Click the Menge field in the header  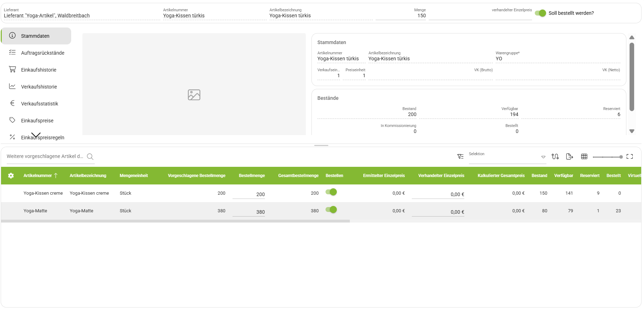[401, 14]
